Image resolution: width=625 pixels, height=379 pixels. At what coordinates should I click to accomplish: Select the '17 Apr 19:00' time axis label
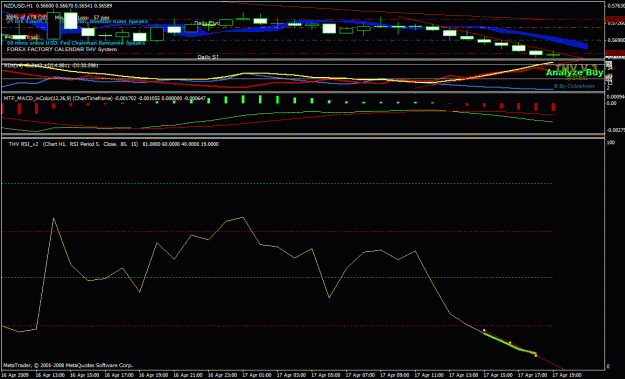pyautogui.click(x=567, y=375)
